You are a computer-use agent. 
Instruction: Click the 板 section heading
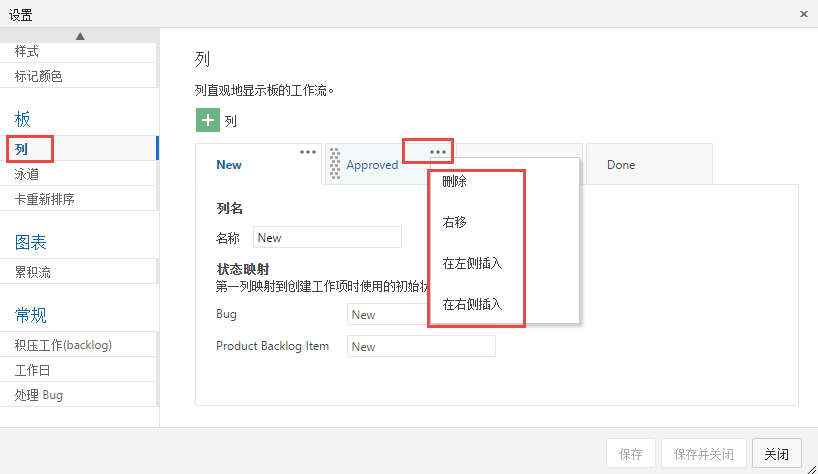22,119
